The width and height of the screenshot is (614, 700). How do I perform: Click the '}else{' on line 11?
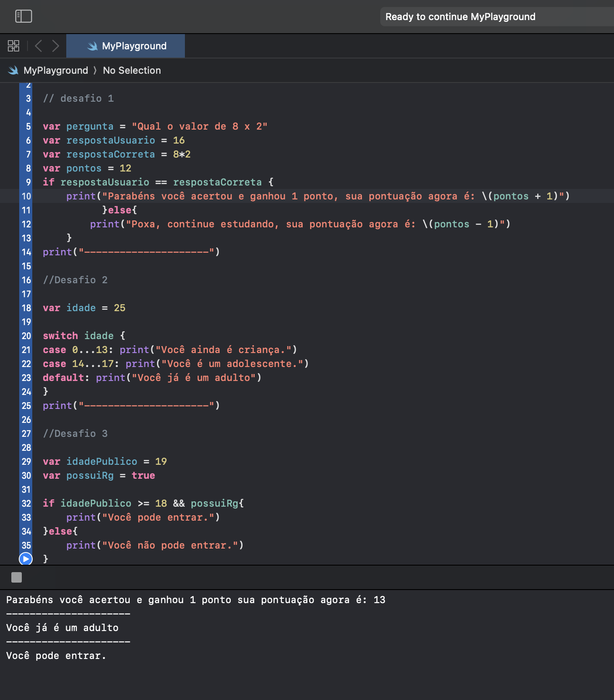click(x=119, y=210)
